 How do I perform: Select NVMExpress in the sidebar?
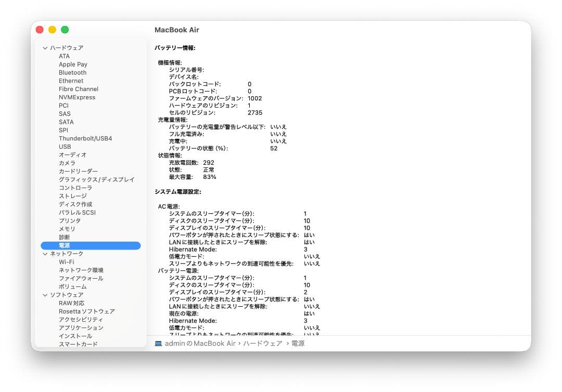click(x=77, y=97)
